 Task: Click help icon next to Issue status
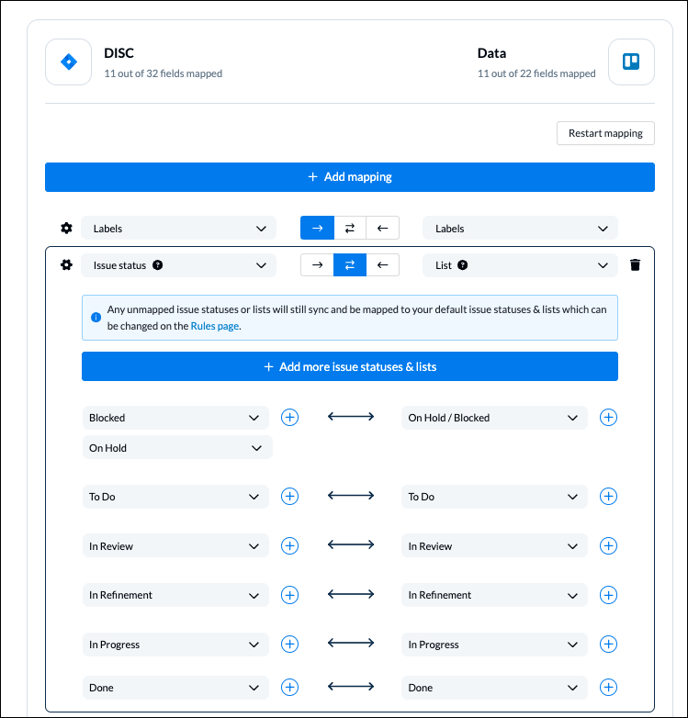(x=158, y=265)
